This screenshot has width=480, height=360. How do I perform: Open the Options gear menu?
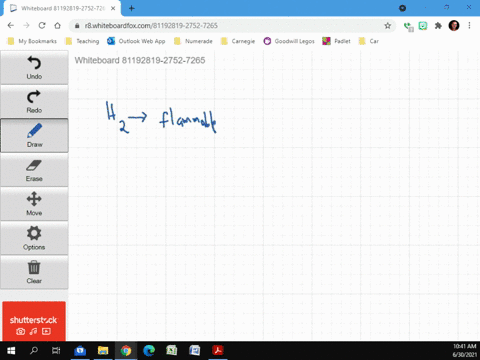(34, 238)
